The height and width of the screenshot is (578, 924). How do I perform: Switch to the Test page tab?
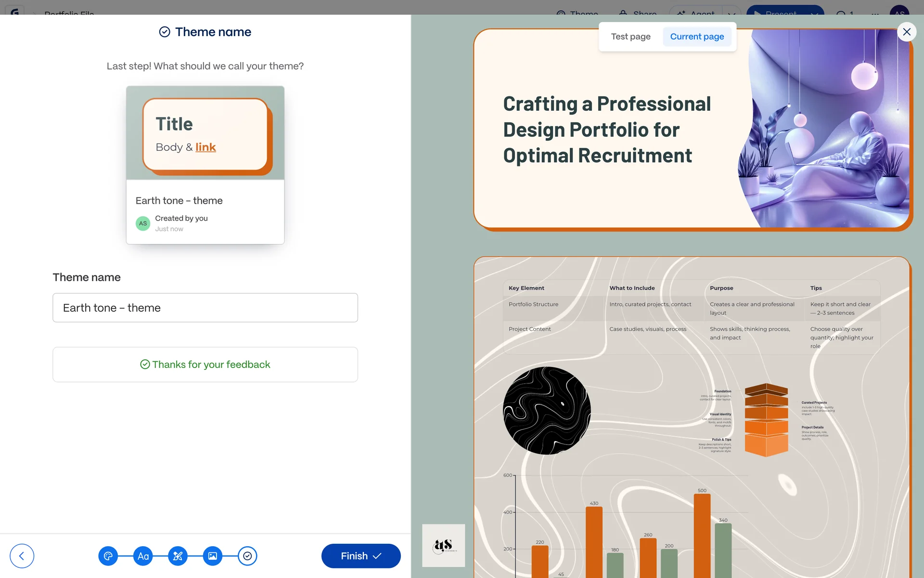tap(630, 37)
